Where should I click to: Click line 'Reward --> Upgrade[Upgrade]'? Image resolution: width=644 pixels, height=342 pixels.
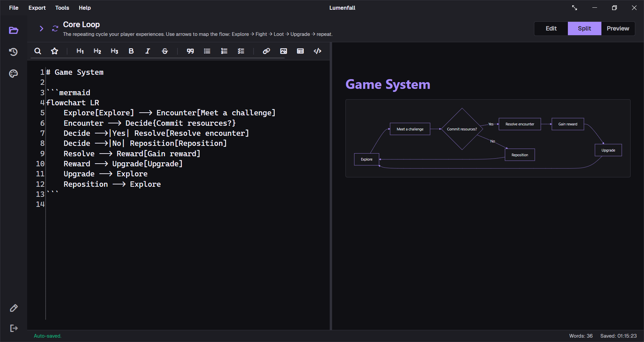click(x=123, y=164)
